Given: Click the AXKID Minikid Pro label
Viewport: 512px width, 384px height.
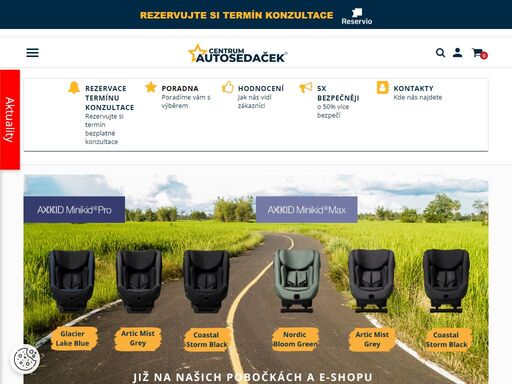Looking at the screenshot, I should [x=74, y=210].
